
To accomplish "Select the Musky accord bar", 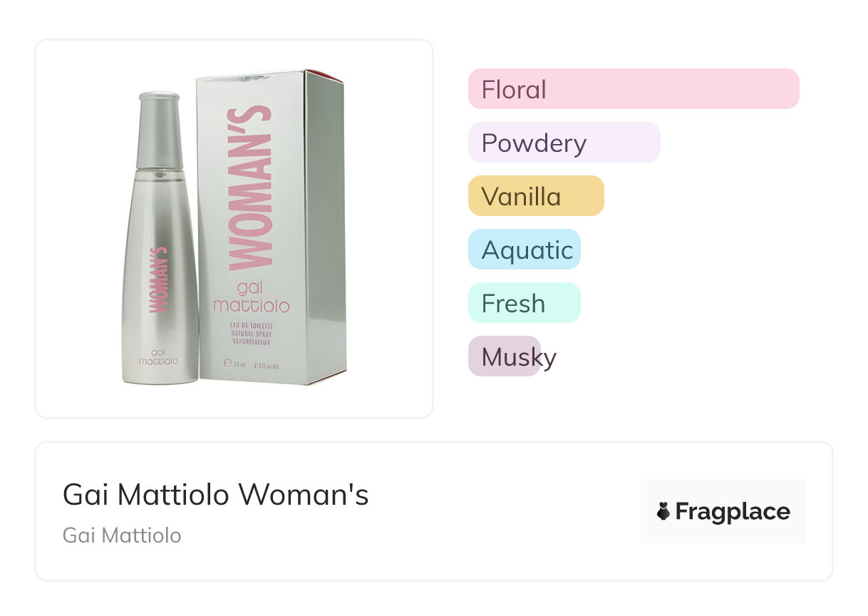I will coord(505,356).
